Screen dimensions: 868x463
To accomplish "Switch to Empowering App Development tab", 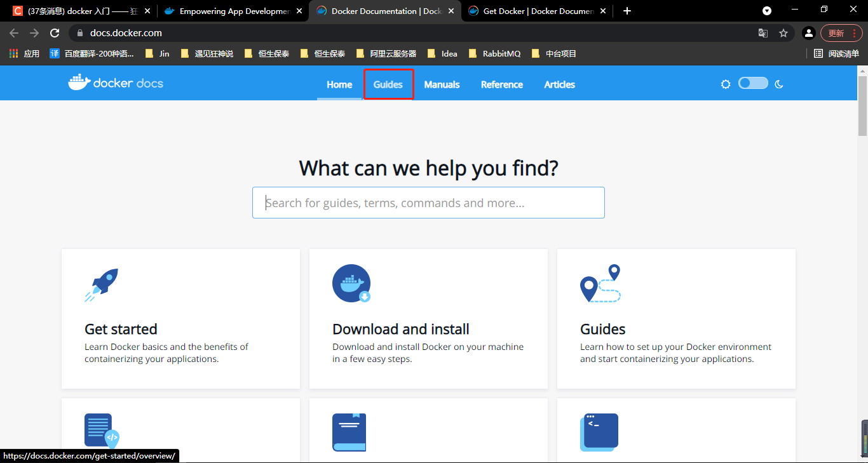I will (233, 11).
